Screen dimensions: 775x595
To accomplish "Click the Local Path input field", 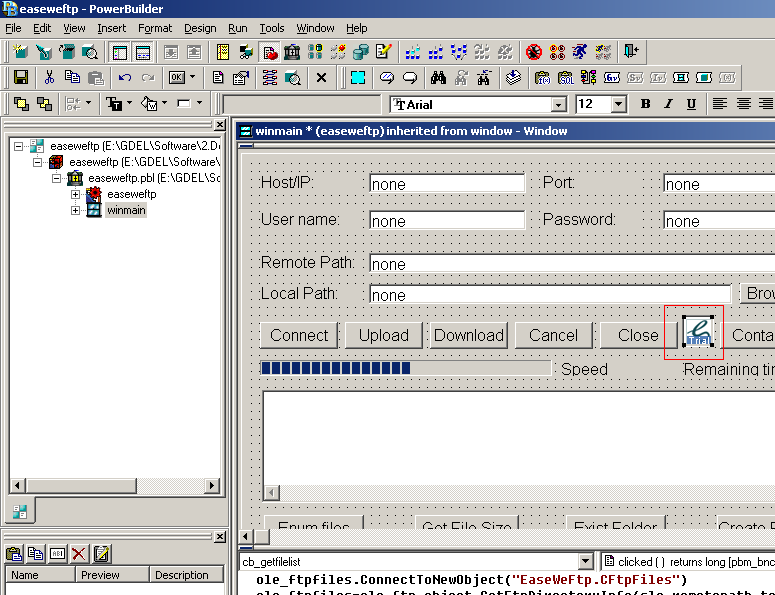I will 550,295.
